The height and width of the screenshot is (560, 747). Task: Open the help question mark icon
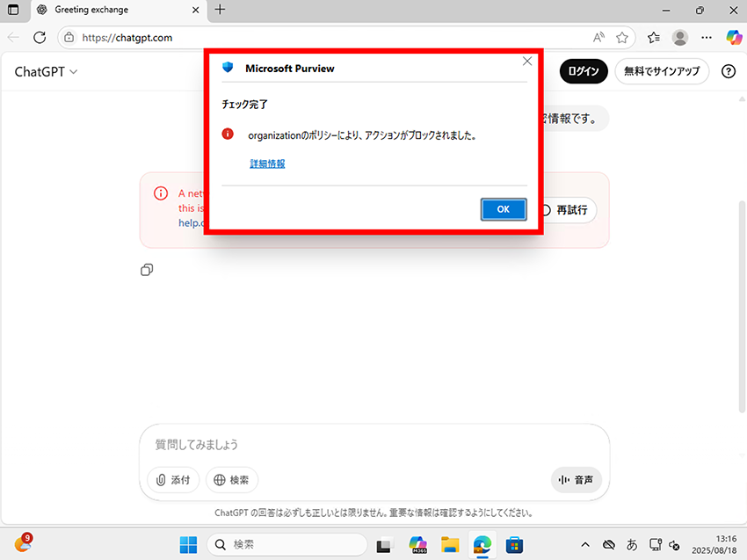click(x=728, y=72)
